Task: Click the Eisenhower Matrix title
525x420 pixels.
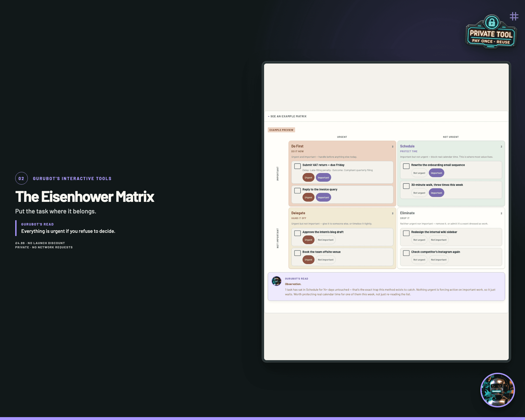Action: [85, 197]
